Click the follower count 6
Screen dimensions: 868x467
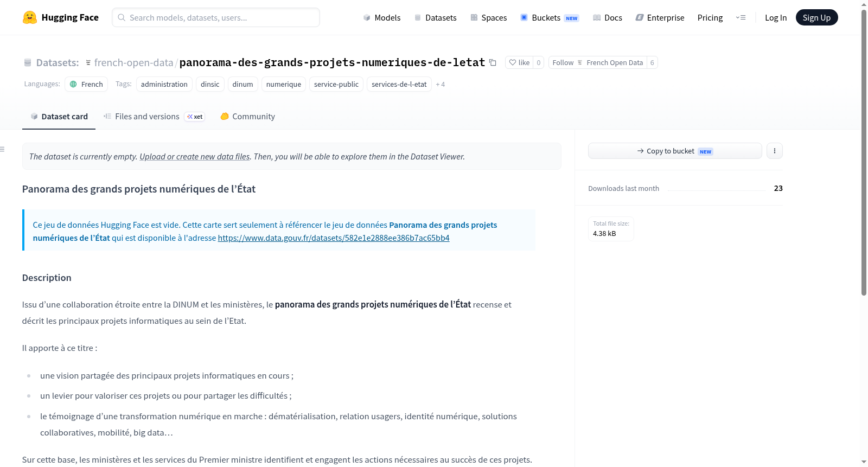[652, 62]
